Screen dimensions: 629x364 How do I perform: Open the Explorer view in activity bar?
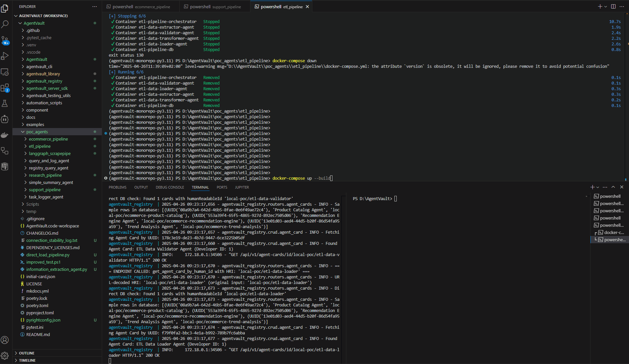[5, 8]
